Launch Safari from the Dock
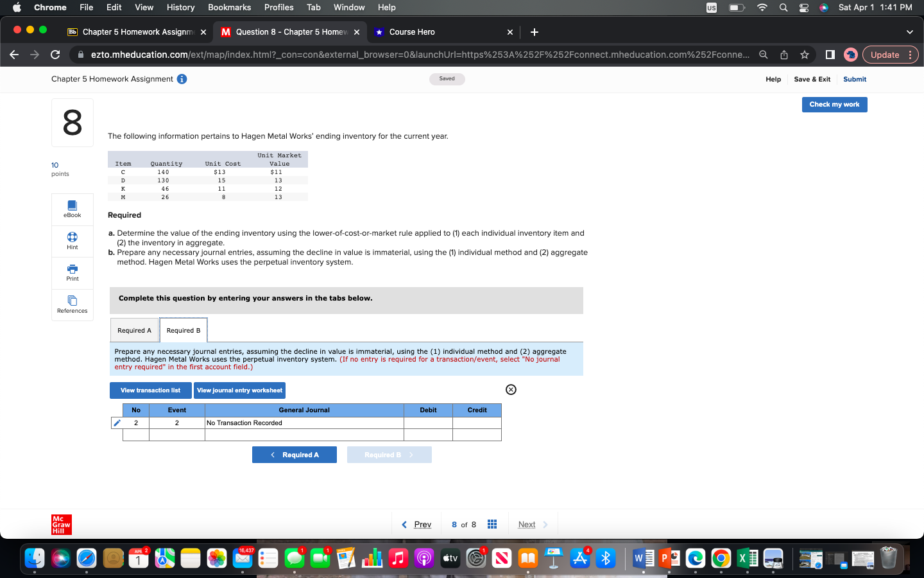The image size is (924, 578). pos(87,558)
